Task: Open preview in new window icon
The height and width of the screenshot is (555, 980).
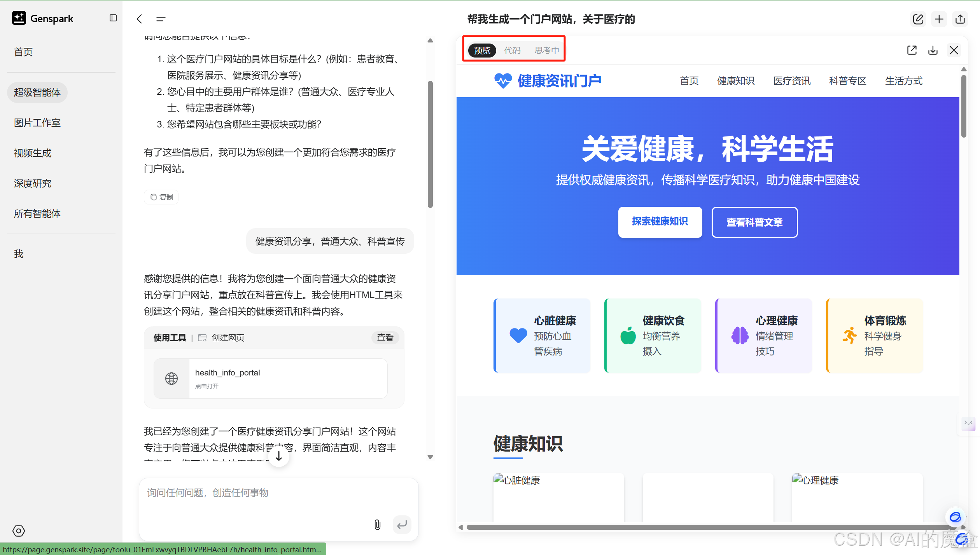Action: coord(912,50)
